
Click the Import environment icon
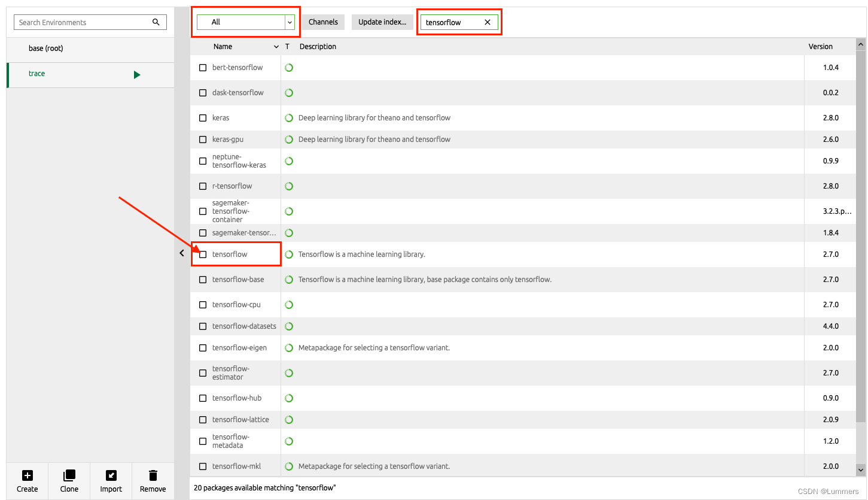coord(111,475)
